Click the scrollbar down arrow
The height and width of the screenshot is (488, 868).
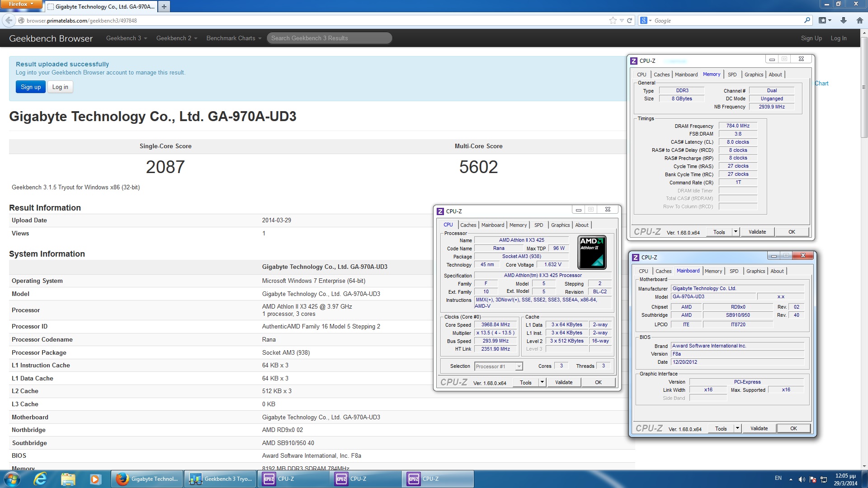pyautogui.click(x=864, y=466)
